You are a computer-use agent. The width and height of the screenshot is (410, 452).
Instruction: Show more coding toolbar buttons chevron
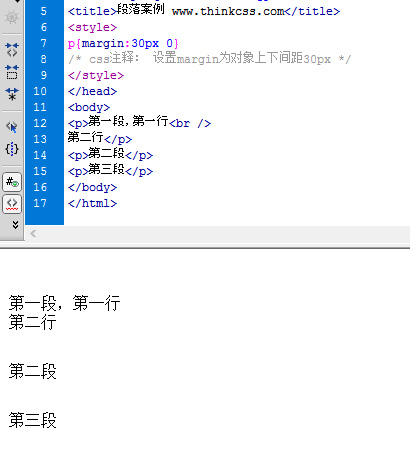[x=15, y=225]
